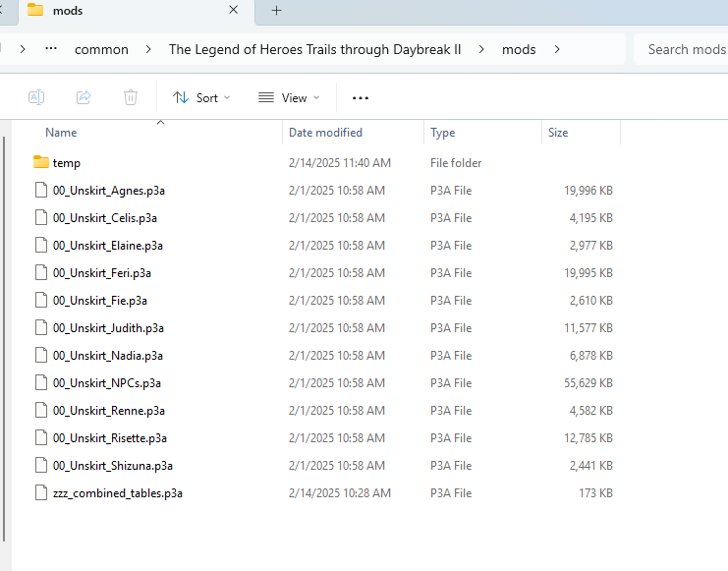This screenshot has width=728, height=571.
Task: Click the 173 KB size cell
Action: (595, 493)
